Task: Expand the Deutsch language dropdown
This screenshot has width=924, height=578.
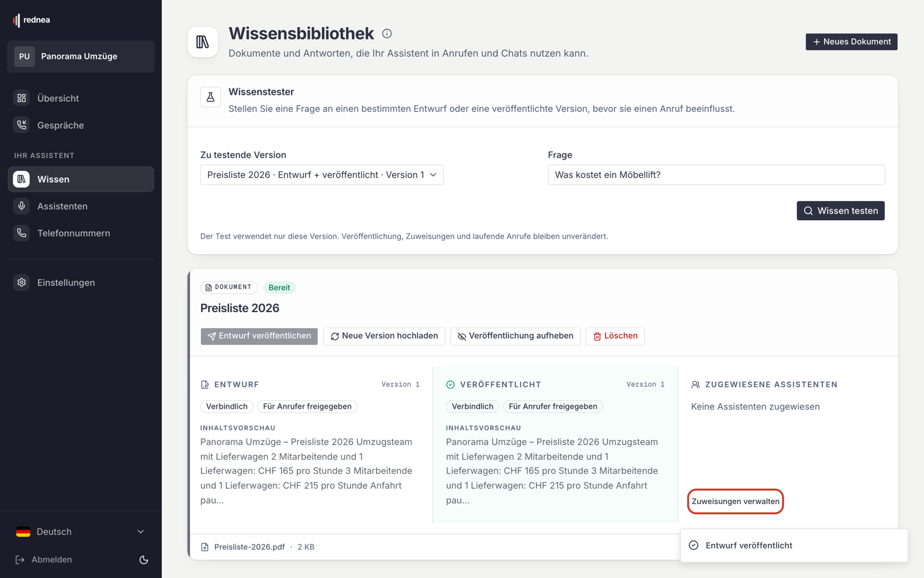Action: point(81,532)
